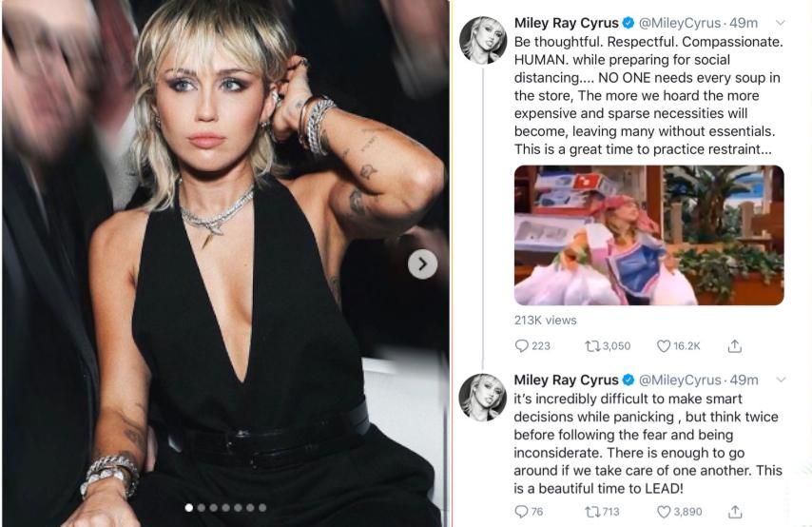Viewport: 812px width, 527px height.
Task: Open Miley Ray Cyrus name on first tweet
Action: 566,22
